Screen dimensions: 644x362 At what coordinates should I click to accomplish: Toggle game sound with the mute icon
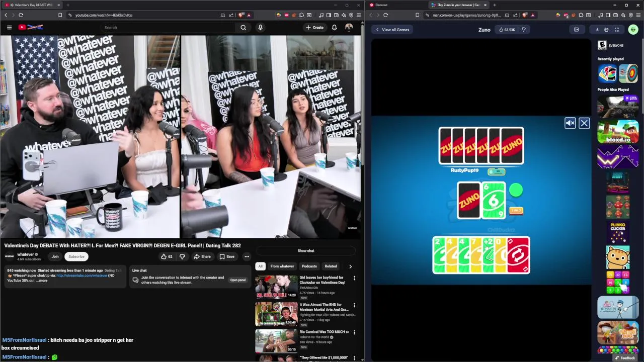(570, 123)
